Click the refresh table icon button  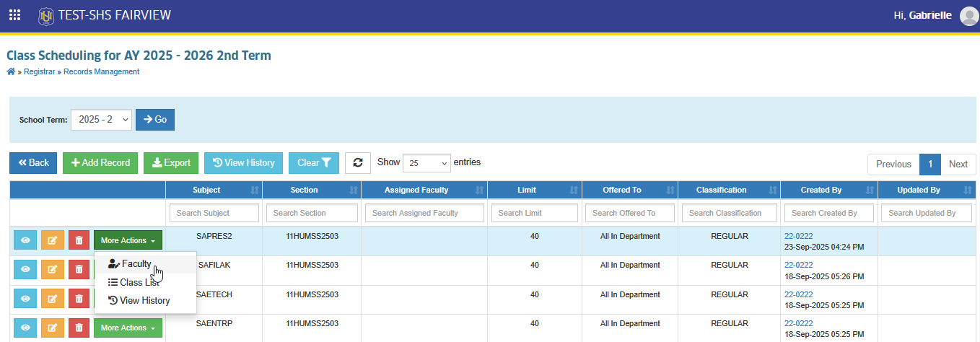point(357,163)
